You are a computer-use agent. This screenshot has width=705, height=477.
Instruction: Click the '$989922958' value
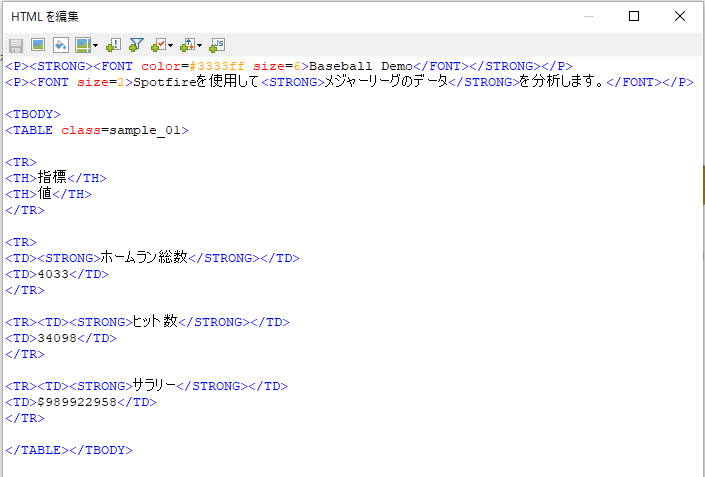tap(77, 402)
